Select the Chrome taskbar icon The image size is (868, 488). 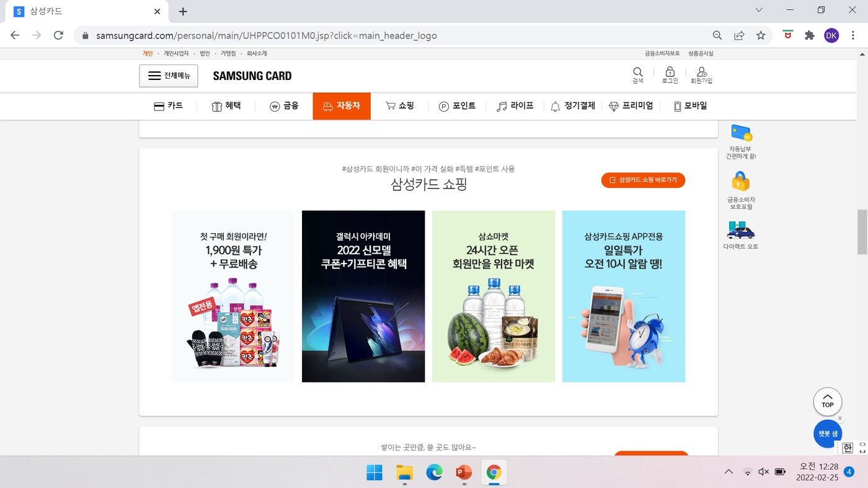tap(494, 472)
